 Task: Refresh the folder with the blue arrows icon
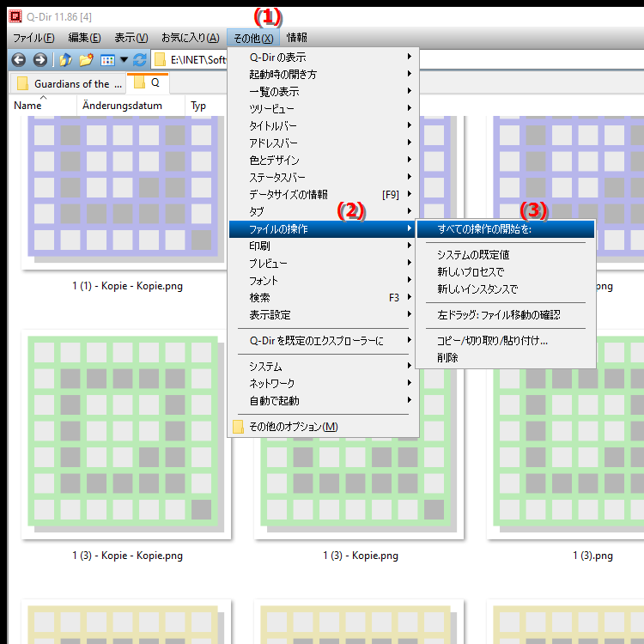(x=140, y=60)
